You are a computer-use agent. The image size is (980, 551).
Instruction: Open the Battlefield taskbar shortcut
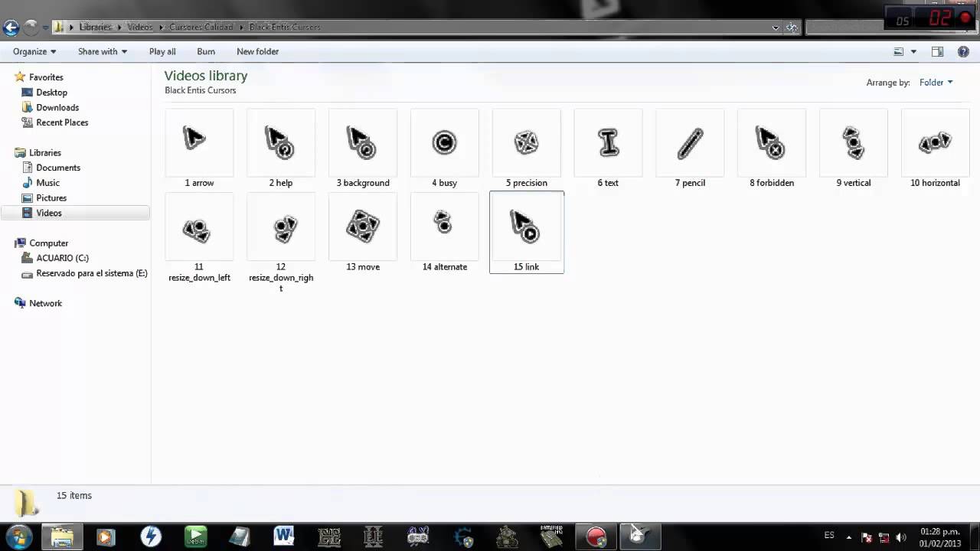(551, 536)
